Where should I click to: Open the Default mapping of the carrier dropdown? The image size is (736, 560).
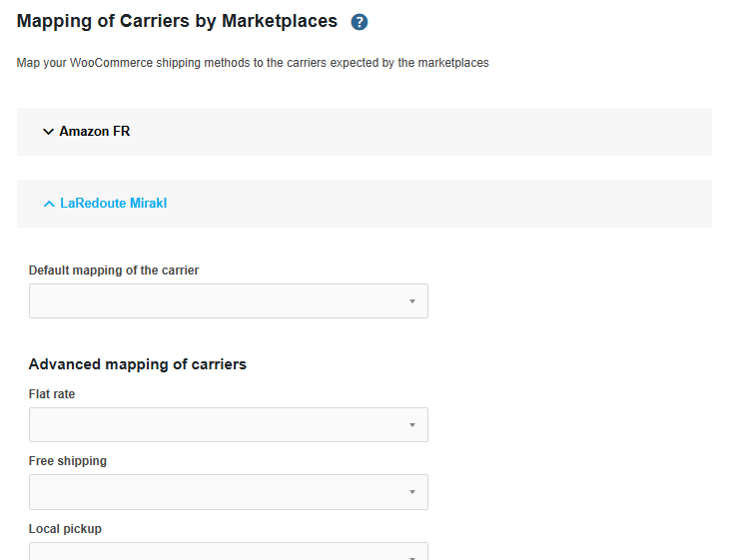click(x=228, y=301)
